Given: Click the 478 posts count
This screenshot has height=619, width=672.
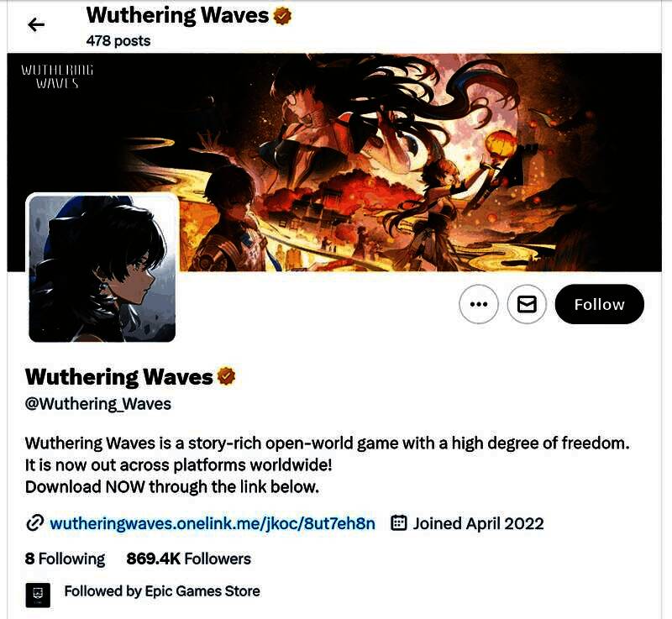Looking at the screenshot, I should click(118, 40).
